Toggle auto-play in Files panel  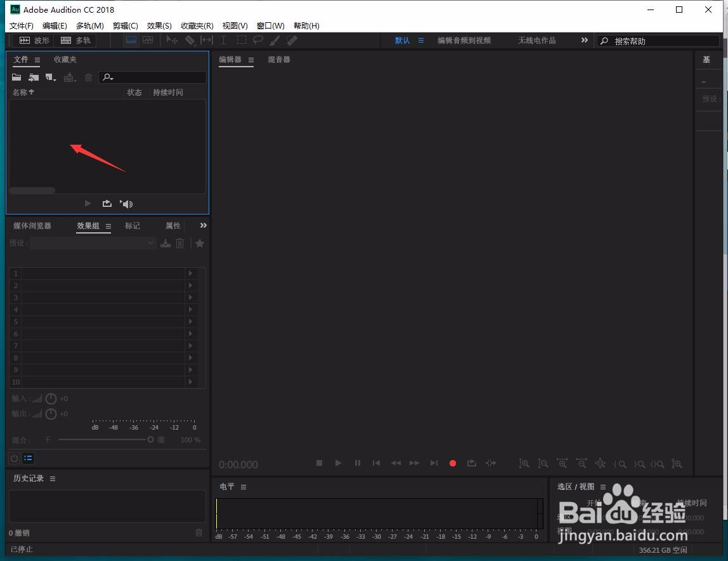click(x=126, y=204)
